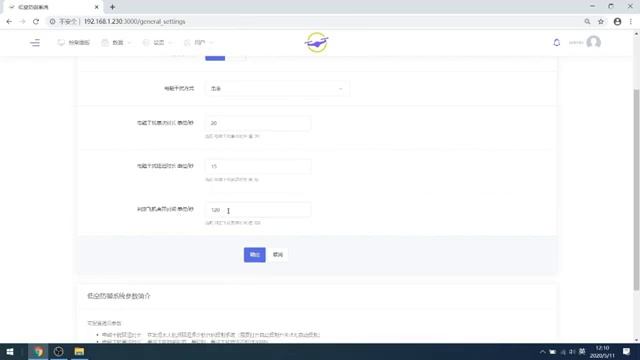
Task: Open OBS app in taskbar
Action: coord(58,351)
